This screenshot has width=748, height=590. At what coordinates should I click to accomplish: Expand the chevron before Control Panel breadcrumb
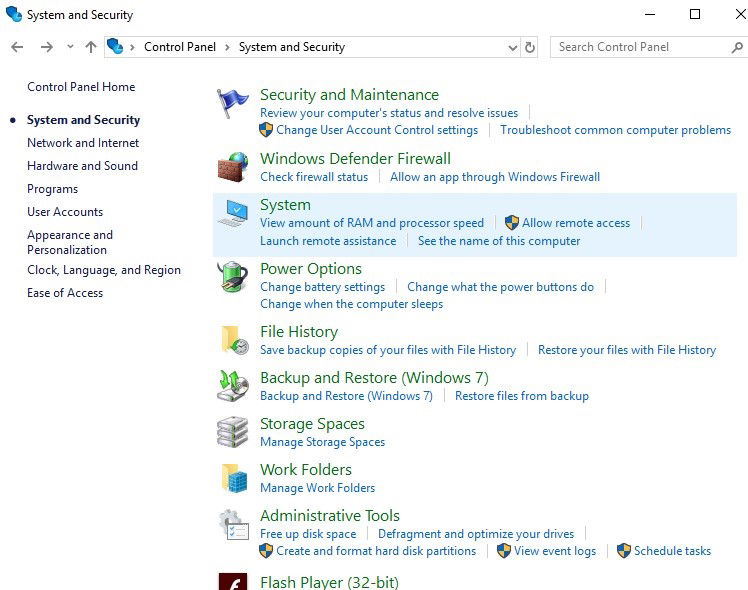132,47
